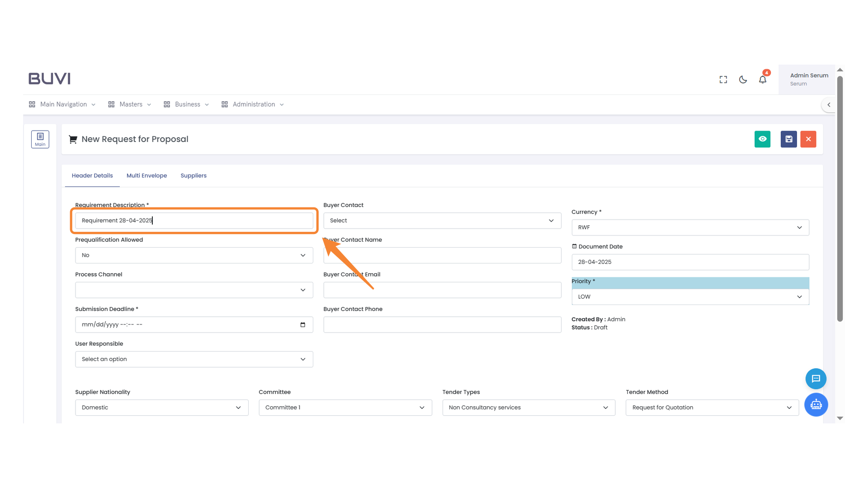Open the Suppliers tab

(193, 175)
